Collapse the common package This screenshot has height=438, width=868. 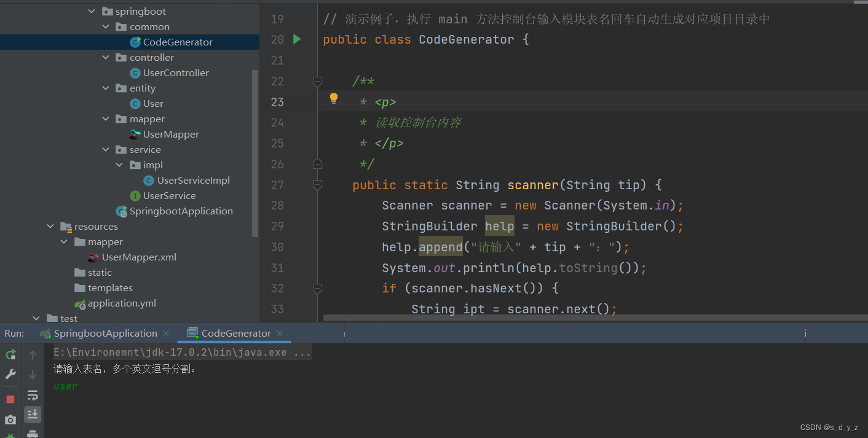[106, 26]
